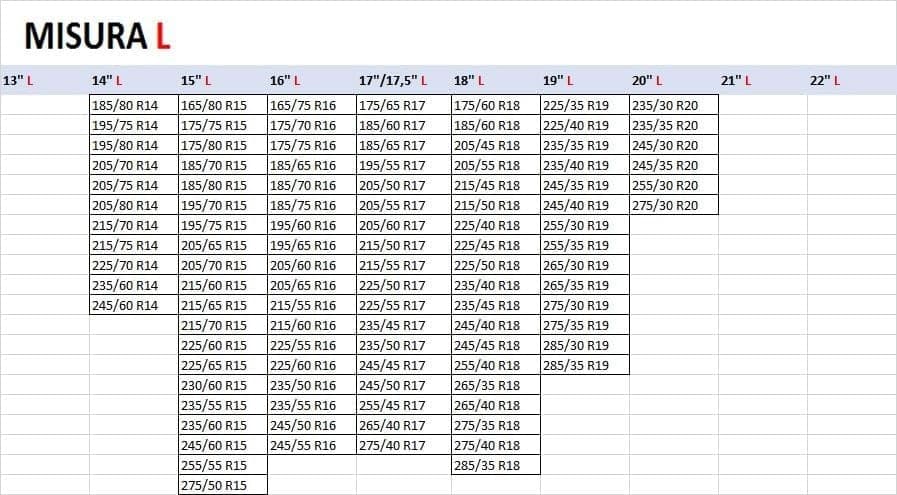Click cell 195/75 R15

point(223,225)
